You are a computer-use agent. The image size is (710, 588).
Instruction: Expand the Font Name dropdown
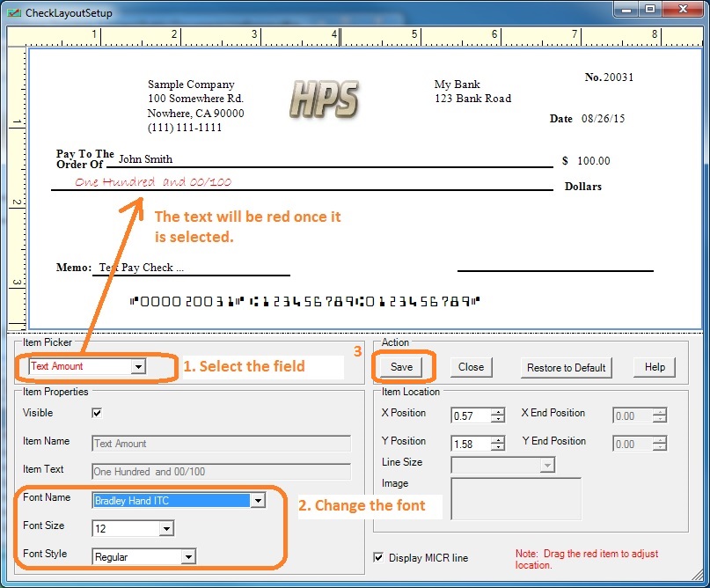tap(257, 501)
